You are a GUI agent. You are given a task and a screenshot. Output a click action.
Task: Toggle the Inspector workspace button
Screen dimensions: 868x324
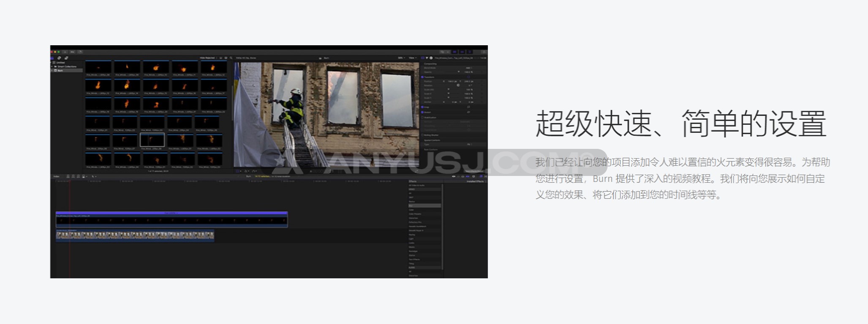(x=470, y=52)
